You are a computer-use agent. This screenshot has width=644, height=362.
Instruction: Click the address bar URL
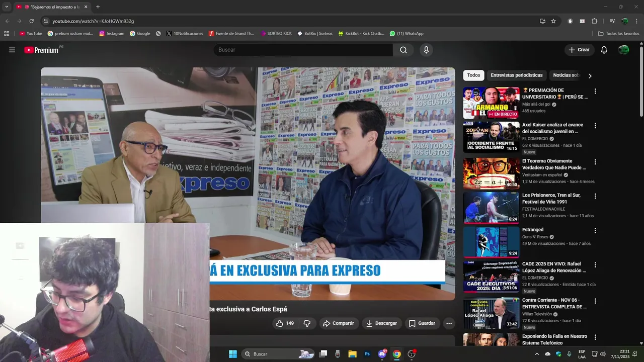pos(93,21)
